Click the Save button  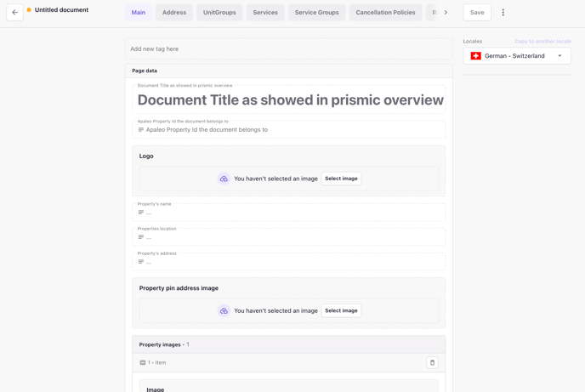(x=477, y=12)
